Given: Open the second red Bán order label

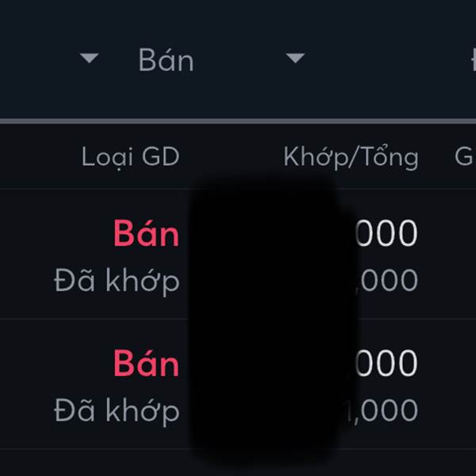Looking at the screenshot, I should coord(146,363).
